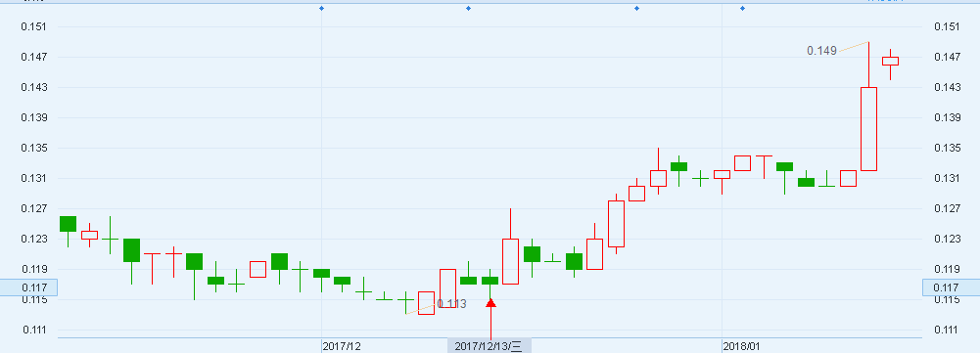Click 0.151 on the right price axis
The width and height of the screenshot is (980, 353).
pyautogui.click(x=947, y=26)
